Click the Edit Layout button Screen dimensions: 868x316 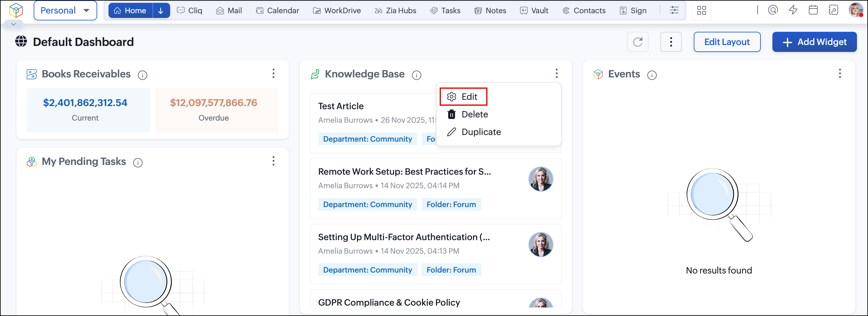click(x=727, y=42)
